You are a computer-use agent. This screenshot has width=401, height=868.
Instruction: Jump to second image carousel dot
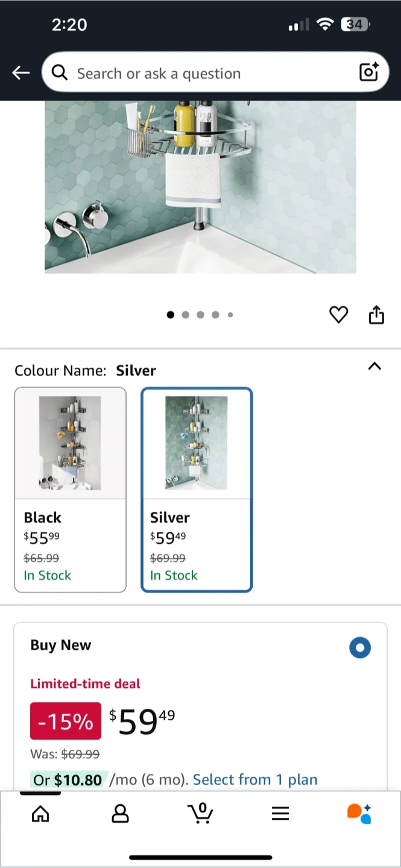185,315
